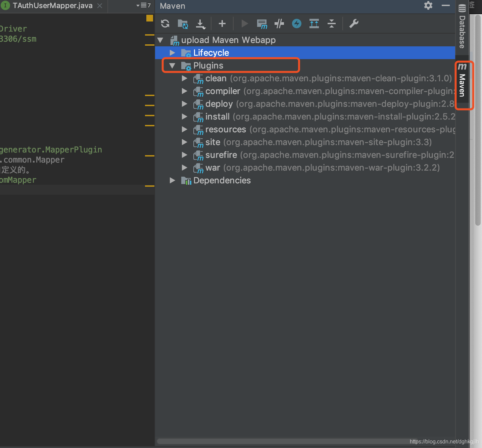The image size is (482, 448).
Task: Expand the site plugin node
Action: click(x=184, y=142)
